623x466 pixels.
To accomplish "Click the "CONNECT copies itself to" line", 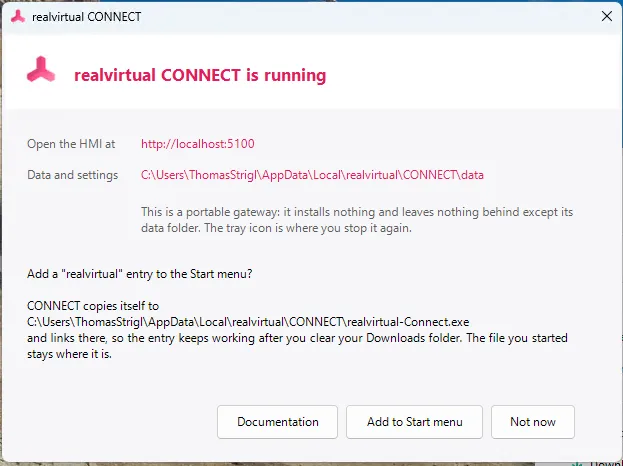I will point(93,306).
